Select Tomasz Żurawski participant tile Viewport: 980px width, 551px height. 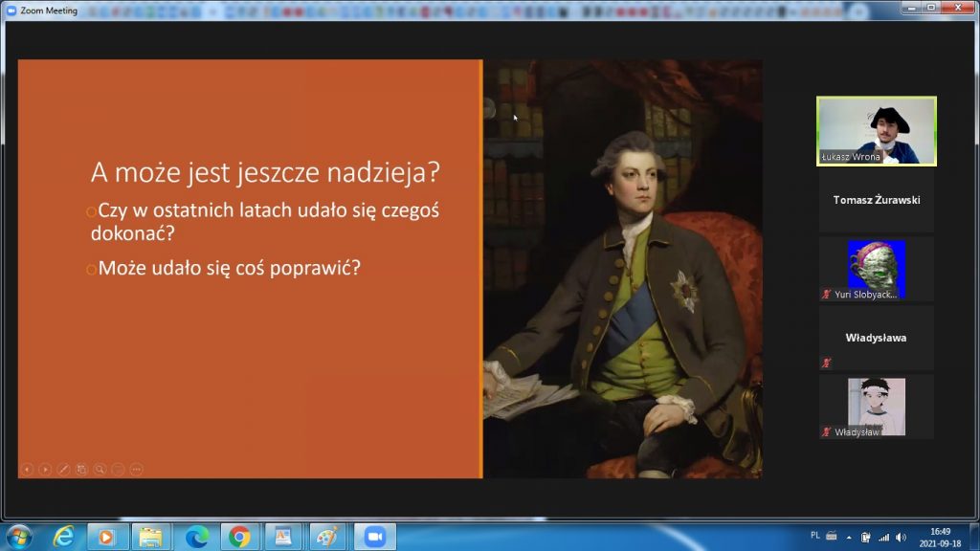(876, 200)
